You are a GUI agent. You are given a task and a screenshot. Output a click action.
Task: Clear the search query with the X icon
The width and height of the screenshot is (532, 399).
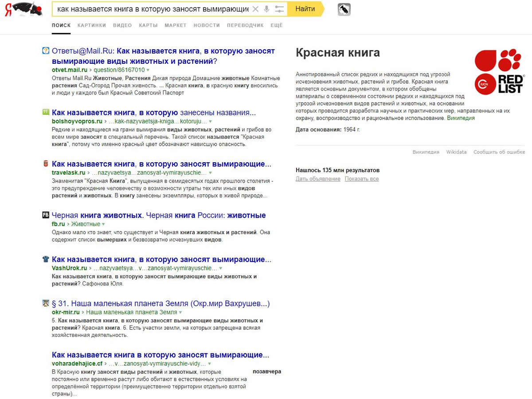255,9
